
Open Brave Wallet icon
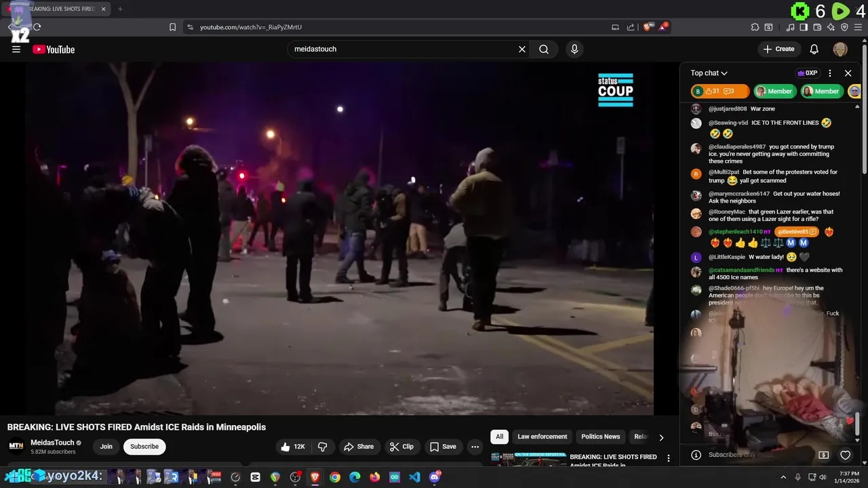coord(817,27)
